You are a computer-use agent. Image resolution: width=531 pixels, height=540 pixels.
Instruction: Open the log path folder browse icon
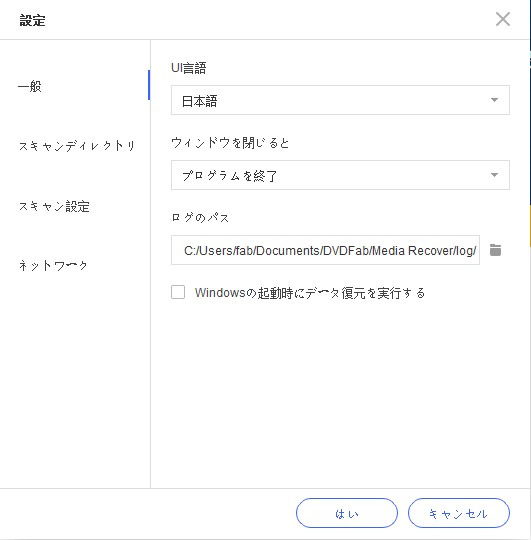495,250
